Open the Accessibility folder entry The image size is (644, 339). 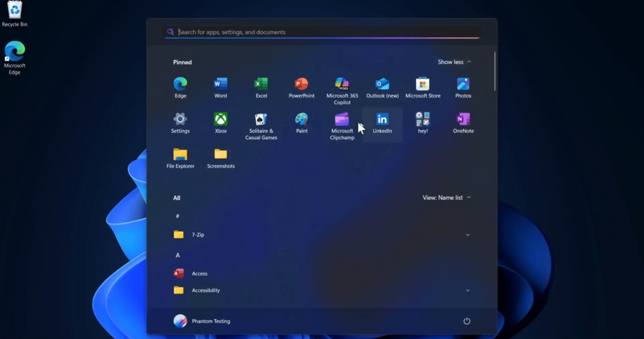click(x=322, y=290)
